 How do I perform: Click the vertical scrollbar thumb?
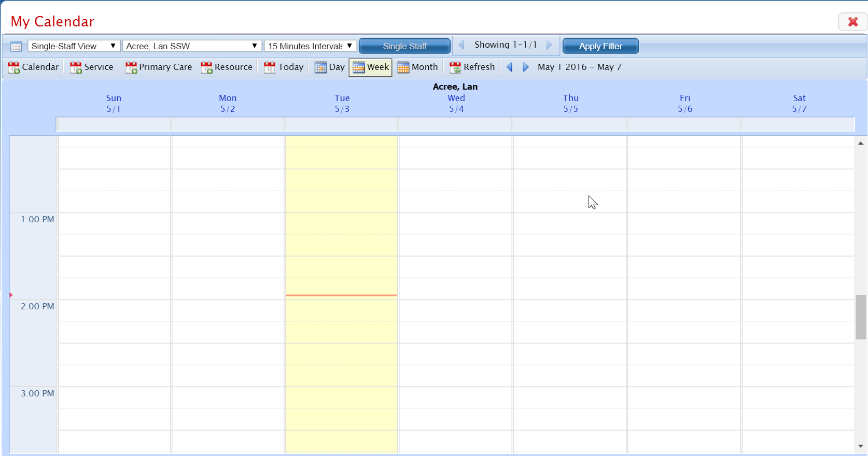point(861,317)
